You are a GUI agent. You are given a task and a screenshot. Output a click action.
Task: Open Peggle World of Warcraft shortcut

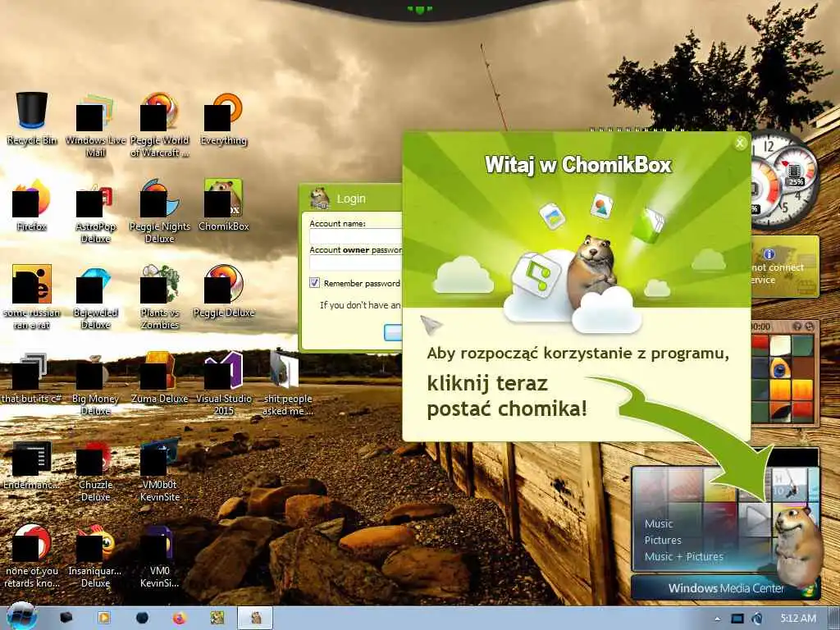pos(160,126)
